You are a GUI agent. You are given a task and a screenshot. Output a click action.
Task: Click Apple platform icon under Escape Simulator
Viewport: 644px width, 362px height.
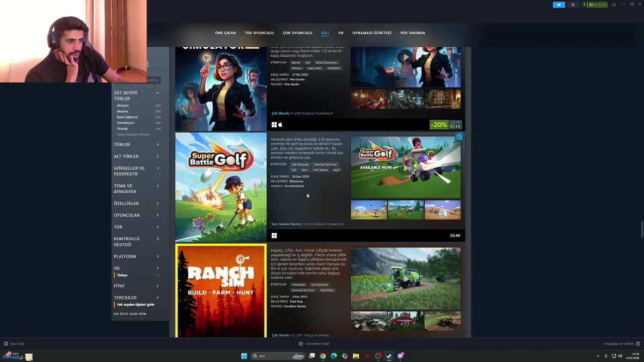tap(280, 125)
